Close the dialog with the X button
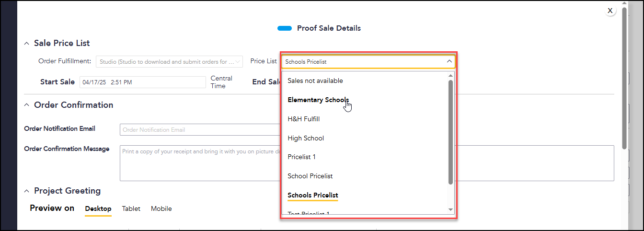The width and height of the screenshot is (644, 231). [x=610, y=11]
